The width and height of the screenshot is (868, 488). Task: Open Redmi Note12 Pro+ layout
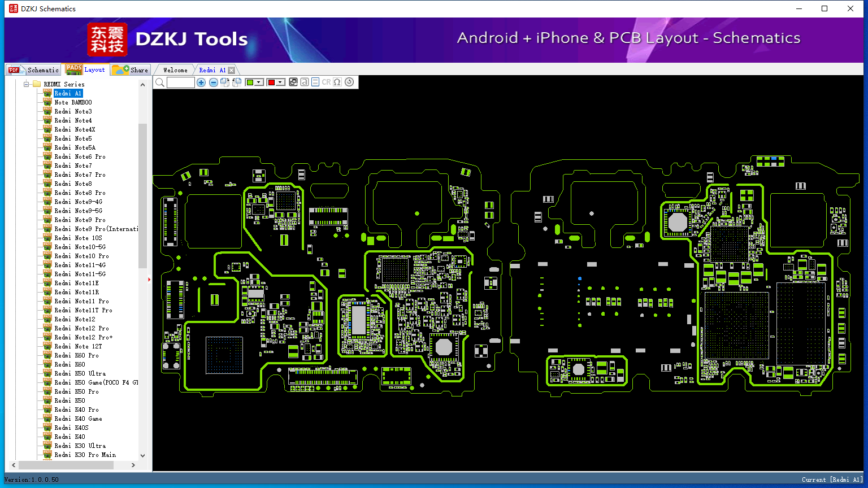click(x=83, y=337)
